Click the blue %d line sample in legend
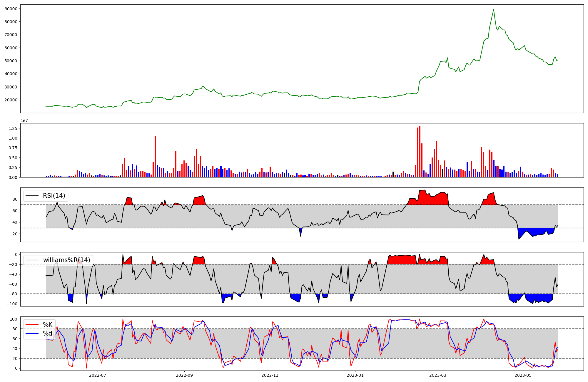The width and height of the screenshot is (588, 382). click(32, 334)
